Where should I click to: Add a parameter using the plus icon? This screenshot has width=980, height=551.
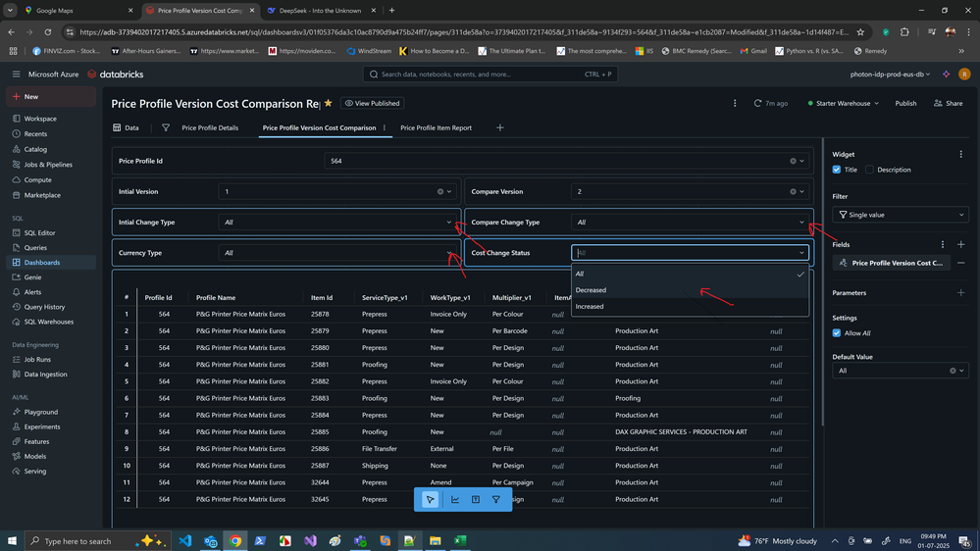tap(960, 293)
